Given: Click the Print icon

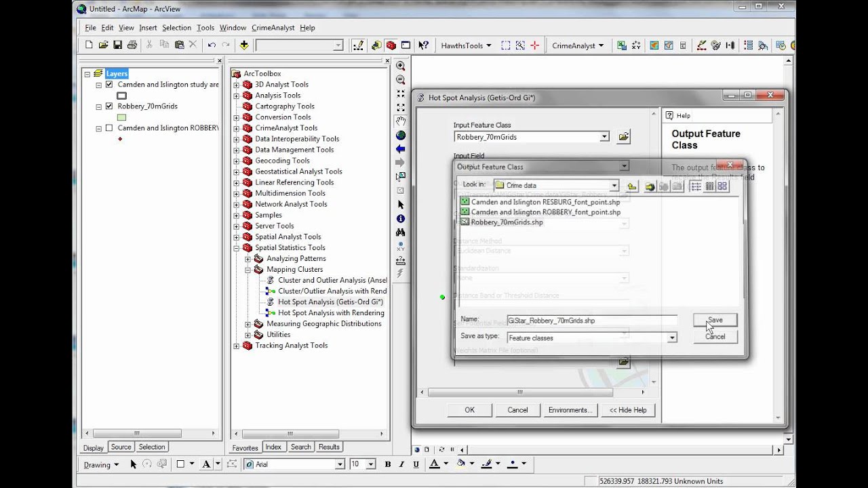Looking at the screenshot, I should 132,45.
